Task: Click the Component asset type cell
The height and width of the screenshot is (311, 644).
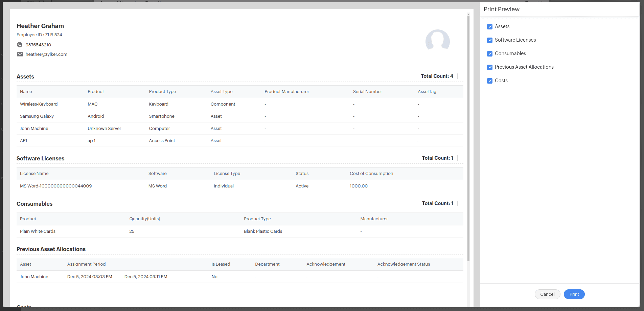Action: point(223,104)
